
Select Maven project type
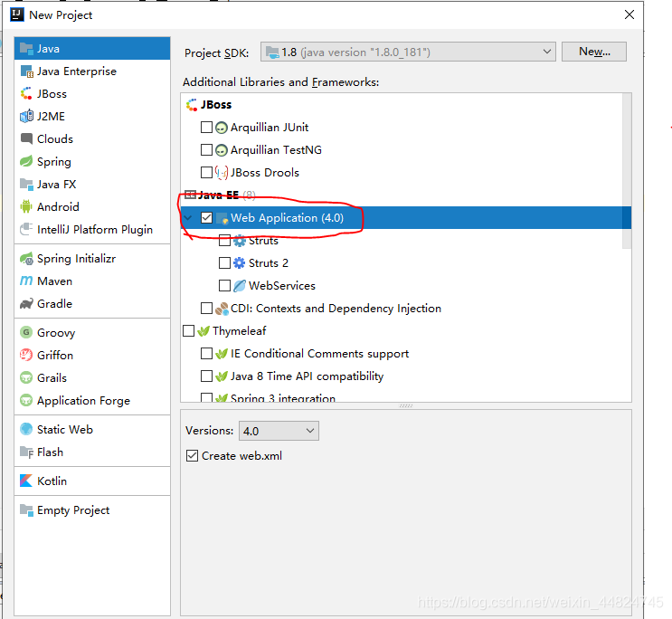click(x=92, y=281)
